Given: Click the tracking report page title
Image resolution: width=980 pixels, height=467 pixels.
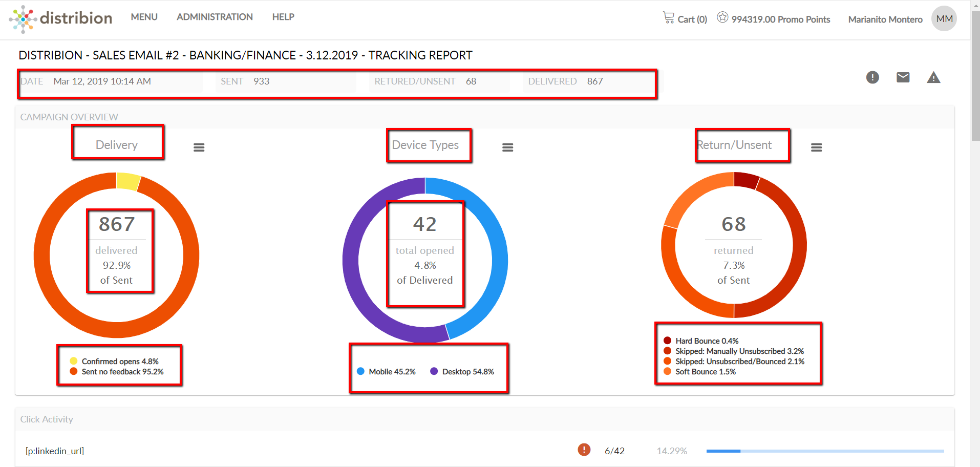Looking at the screenshot, I should [245, 55].
